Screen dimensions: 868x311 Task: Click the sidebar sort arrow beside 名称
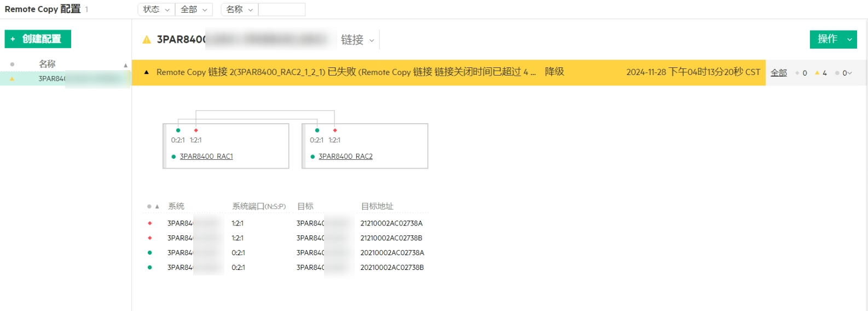[125, 65]
